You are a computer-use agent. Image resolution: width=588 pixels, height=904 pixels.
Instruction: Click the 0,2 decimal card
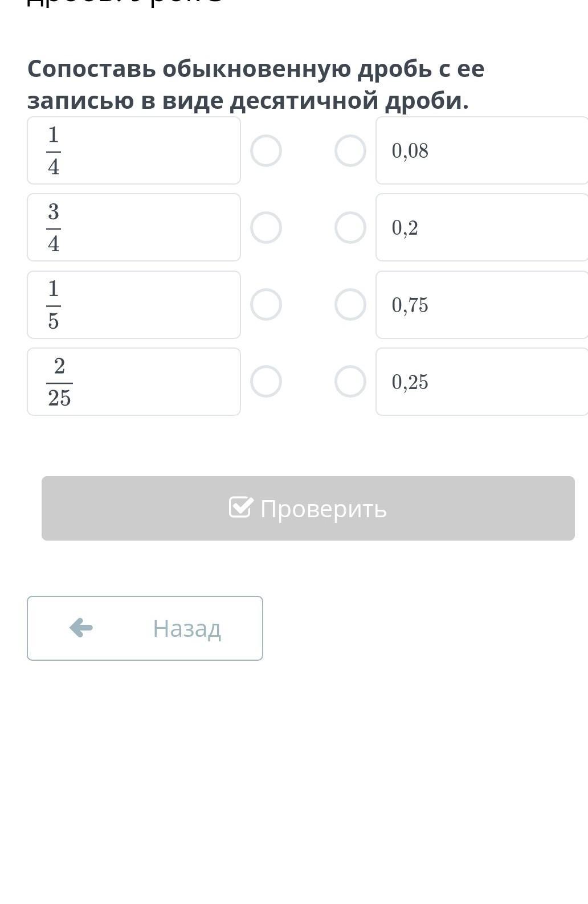tap(481, 228)
